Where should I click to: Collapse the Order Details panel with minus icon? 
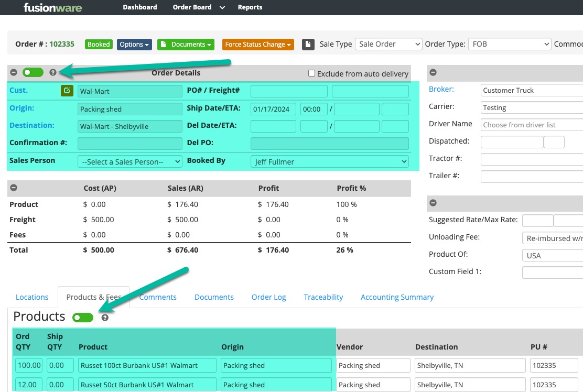click(x=14, y=72)
